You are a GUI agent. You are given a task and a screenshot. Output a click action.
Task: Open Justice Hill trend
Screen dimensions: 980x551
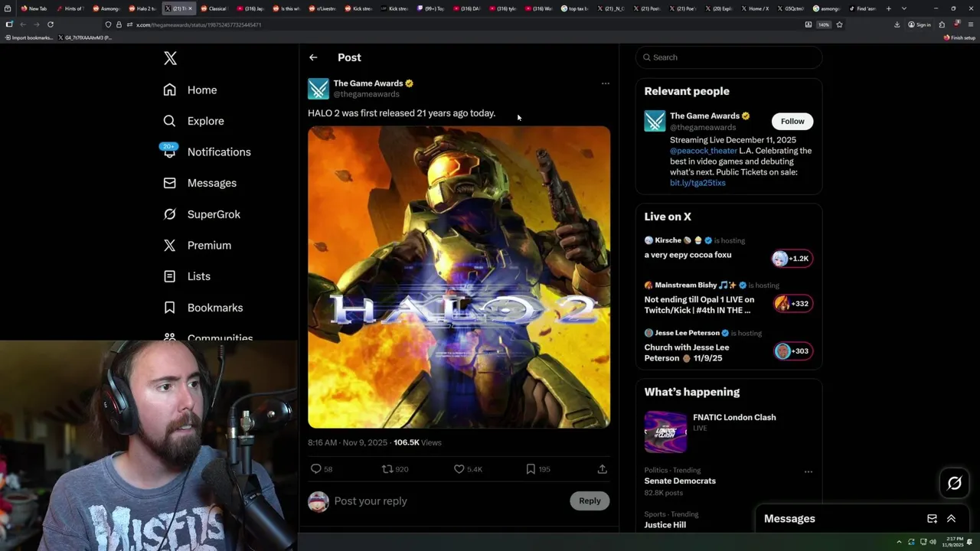point(665,525)
